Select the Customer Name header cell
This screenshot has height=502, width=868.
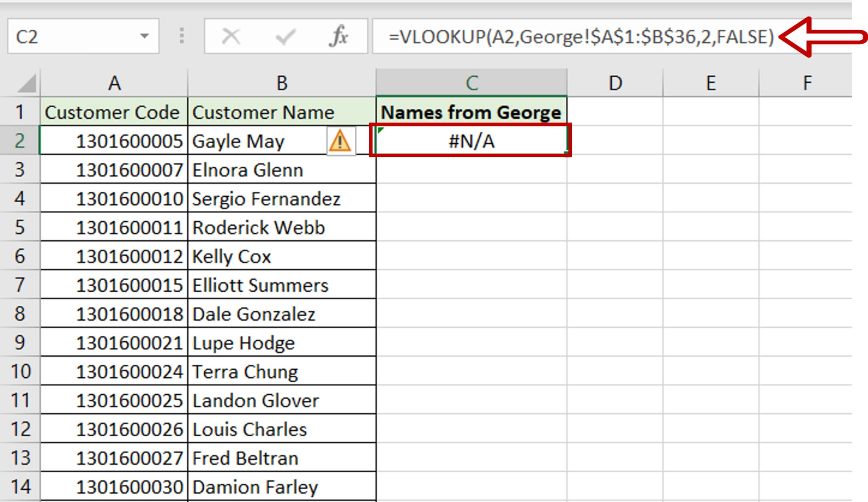click(282, 112)
